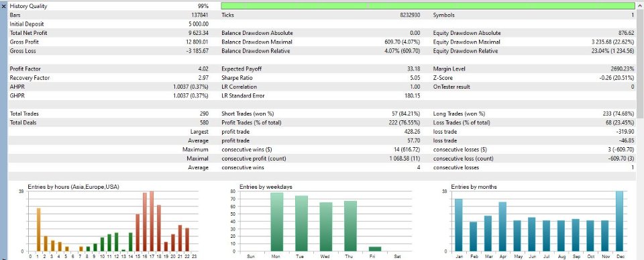Select Short Trades value 57 (84.21%)
The image size is (644, 260).
point(406,114)
